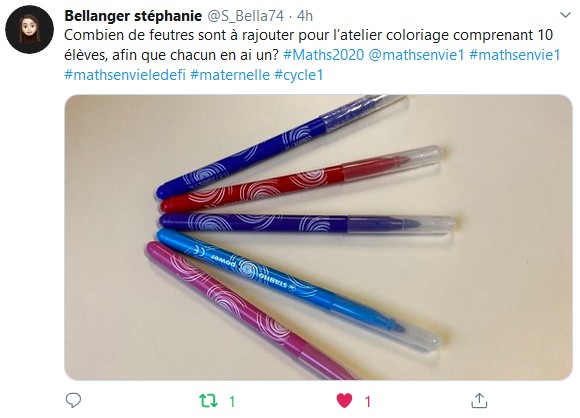Open the share upload icon

pos(479,400)
